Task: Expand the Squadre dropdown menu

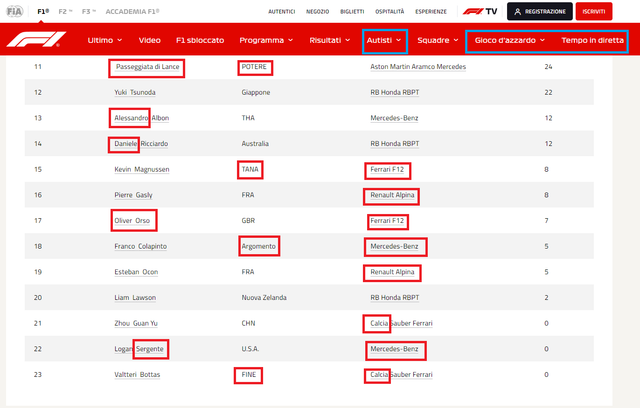Action: pyautogui.click(x=438, y=40)
